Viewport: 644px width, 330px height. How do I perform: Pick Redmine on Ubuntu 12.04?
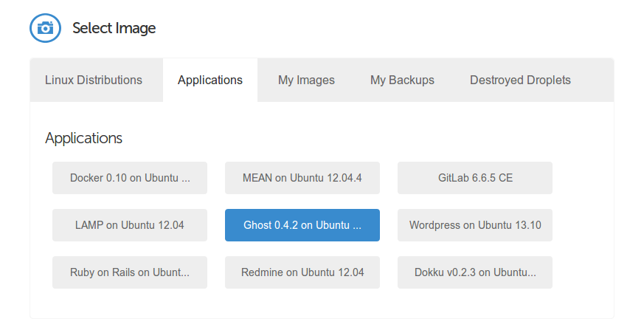(302, 272)
